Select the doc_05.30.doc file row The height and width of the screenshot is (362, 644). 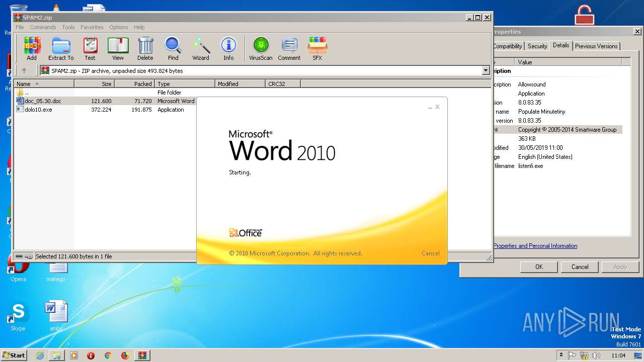click(105, 101)
